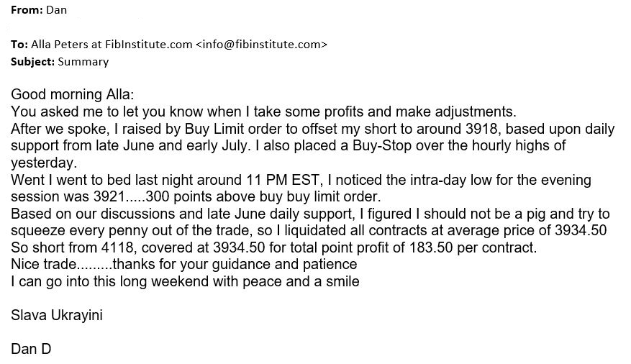
Task: Click the sign-off Slava Ukrayini
Action: pos(57,315)
